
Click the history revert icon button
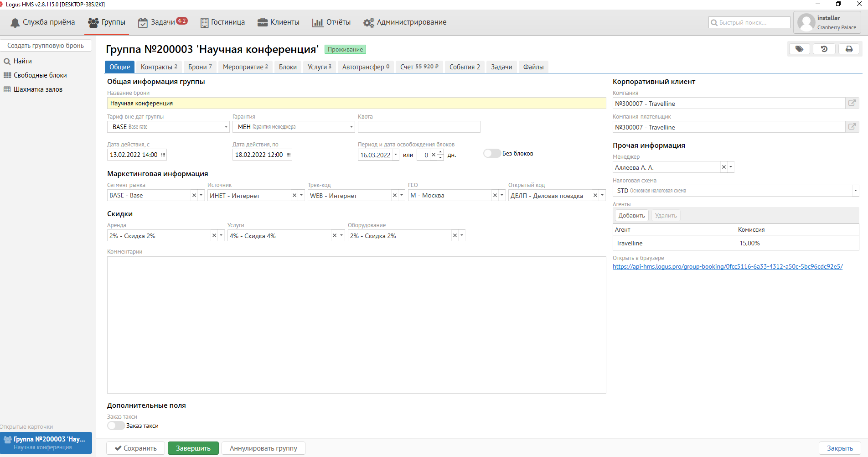point(824,49)
